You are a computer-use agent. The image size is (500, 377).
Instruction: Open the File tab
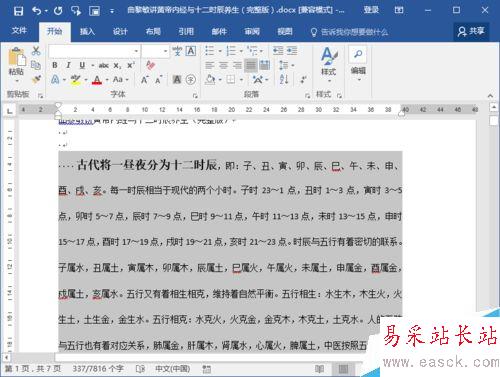(19, 31)
